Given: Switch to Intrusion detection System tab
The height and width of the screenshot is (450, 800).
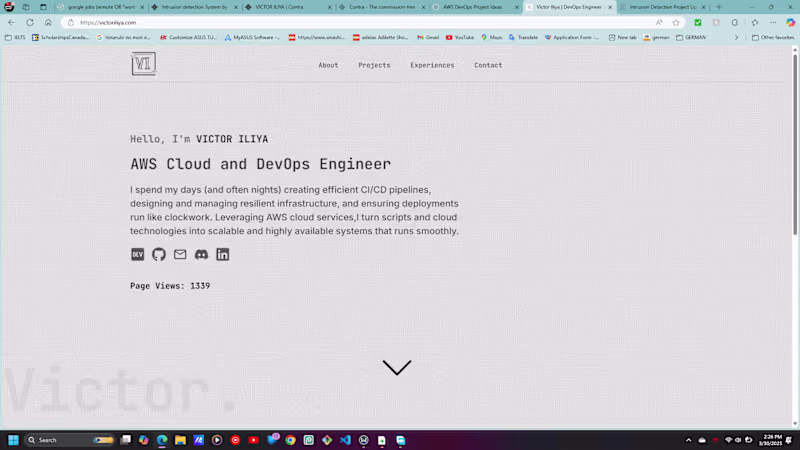Looking at the screenshot, I should (194, 7).
